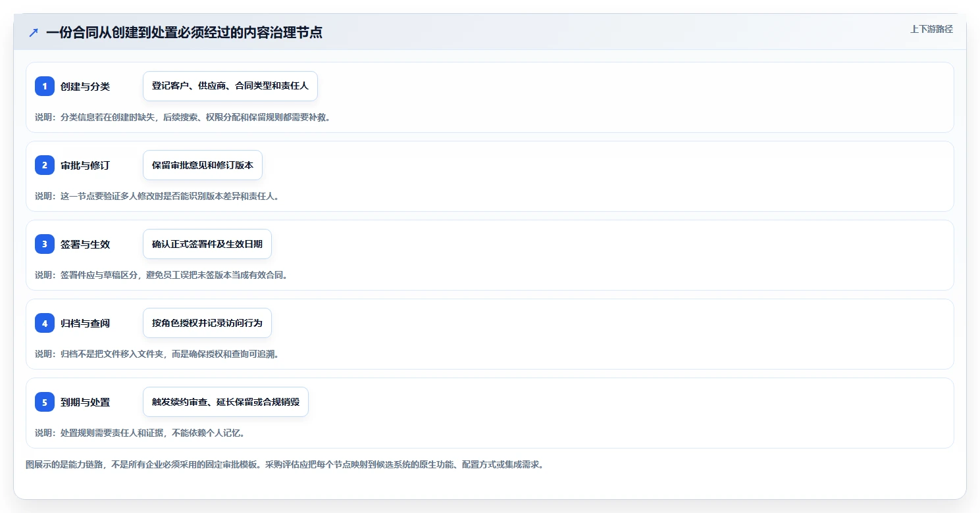Click the number 1 step badge

45,86
